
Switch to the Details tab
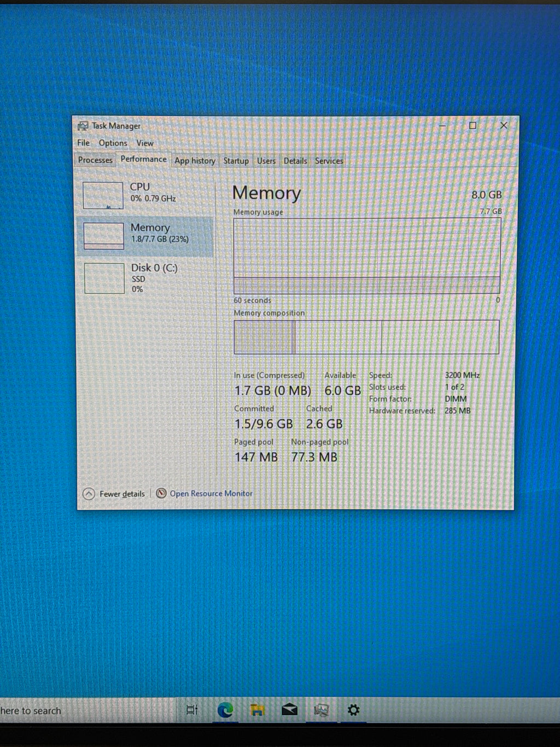click(295, 160)
